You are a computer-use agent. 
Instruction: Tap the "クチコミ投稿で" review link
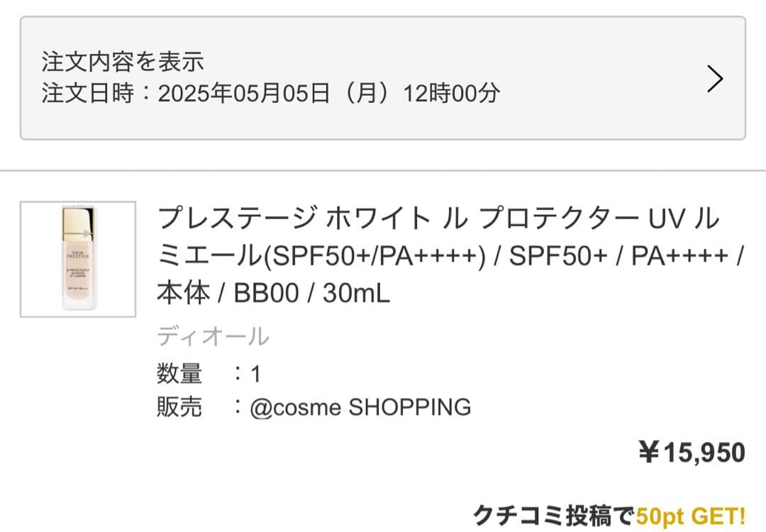tap(554, 515)
